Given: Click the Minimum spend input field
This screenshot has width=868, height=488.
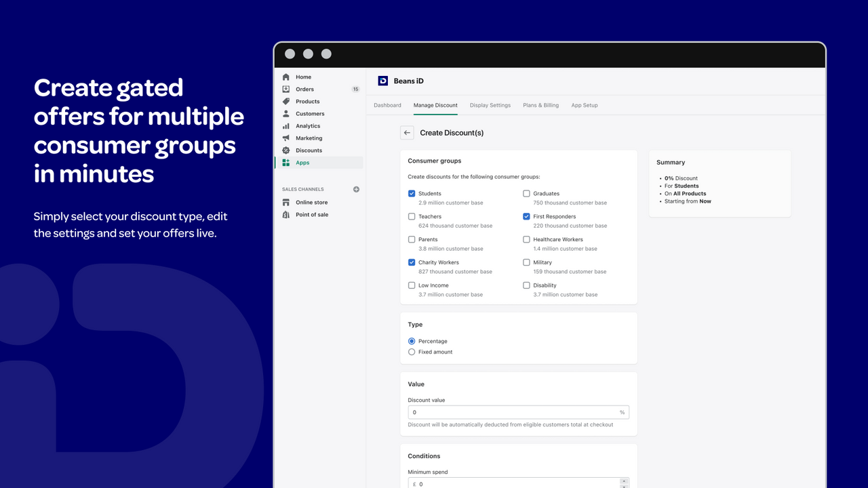Looking at the screenshot, I should tap(518, 484).
